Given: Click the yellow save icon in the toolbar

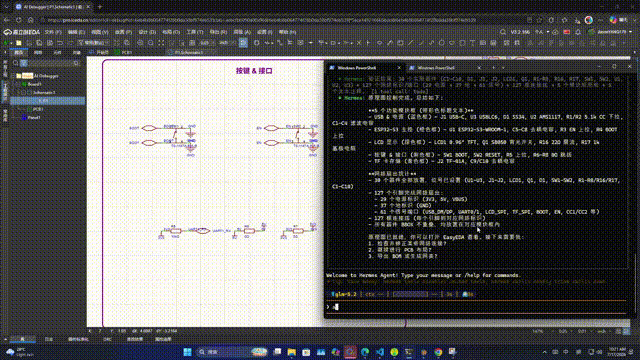Looking at the screenshot, I should [x=19, y=42].
